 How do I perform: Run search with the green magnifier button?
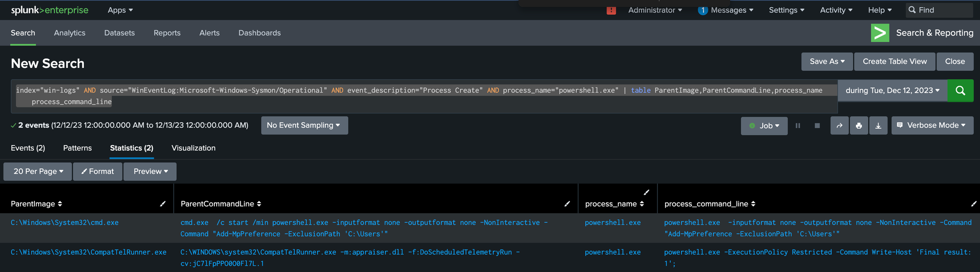960,90
